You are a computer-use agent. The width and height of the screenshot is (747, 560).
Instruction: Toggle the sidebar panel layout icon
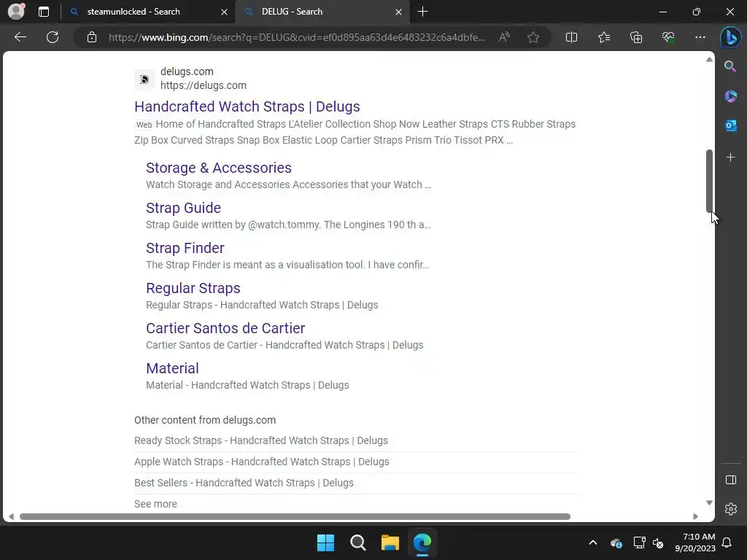[x=731, y=480]
